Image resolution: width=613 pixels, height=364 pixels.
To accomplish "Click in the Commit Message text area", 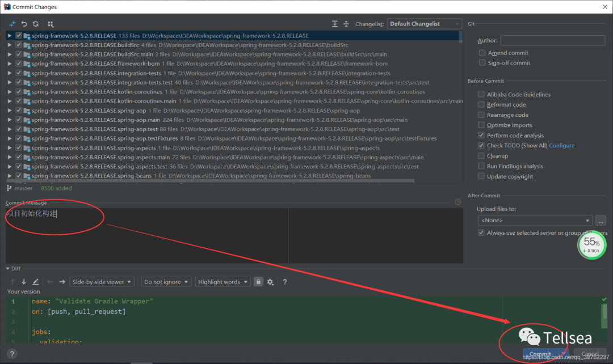I will 234,235.
